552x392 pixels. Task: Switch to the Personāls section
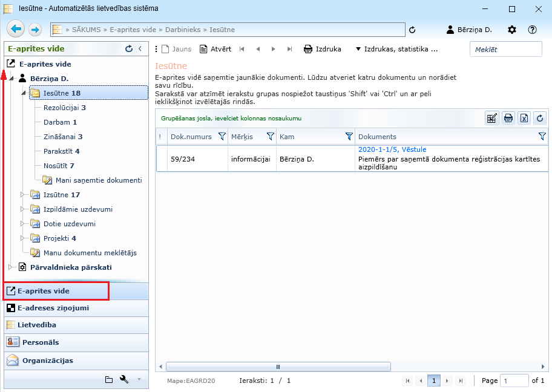[x=40, y=342]
